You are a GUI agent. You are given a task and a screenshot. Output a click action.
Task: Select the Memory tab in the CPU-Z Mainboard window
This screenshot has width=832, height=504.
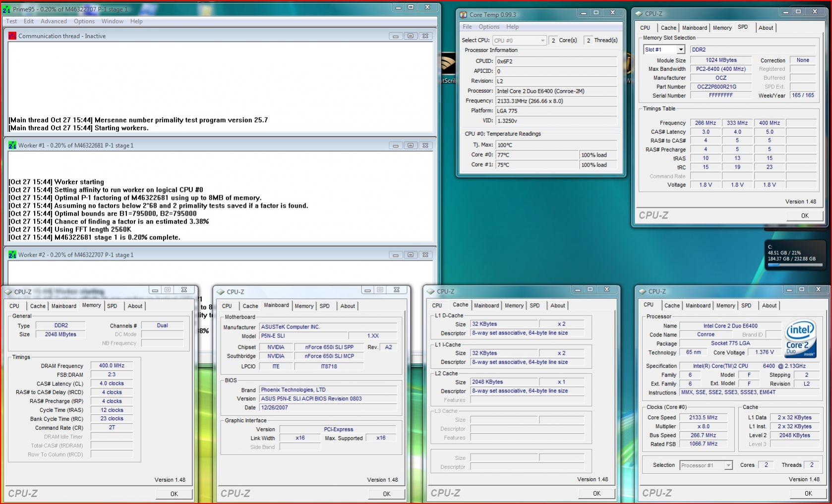click(x=304, y=306)
